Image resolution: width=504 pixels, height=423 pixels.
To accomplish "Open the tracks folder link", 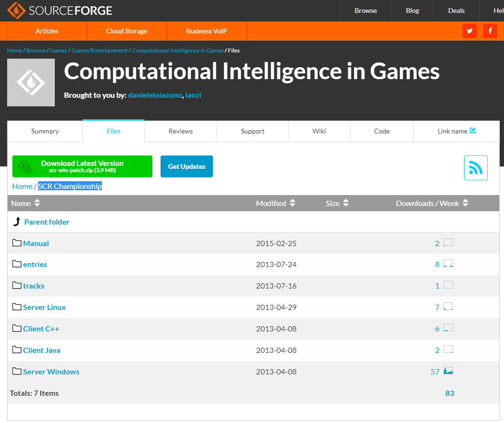I will pyautogui.click(x=34, y=286).
